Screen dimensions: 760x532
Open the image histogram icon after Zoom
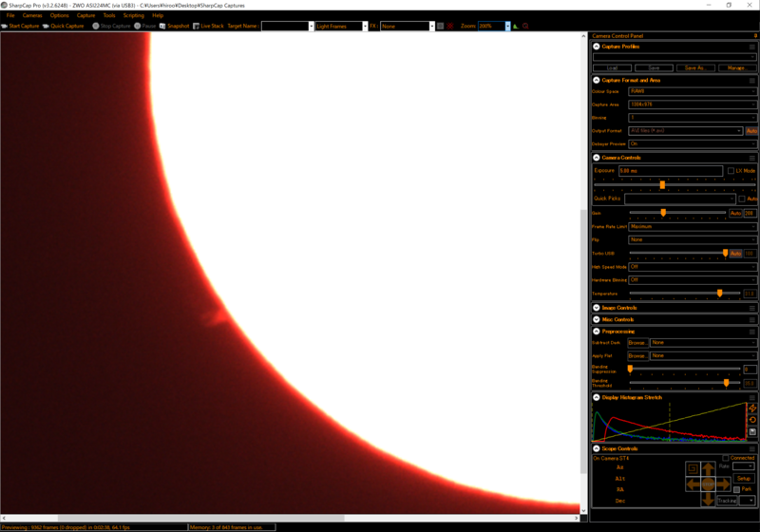tap(516, 27)
